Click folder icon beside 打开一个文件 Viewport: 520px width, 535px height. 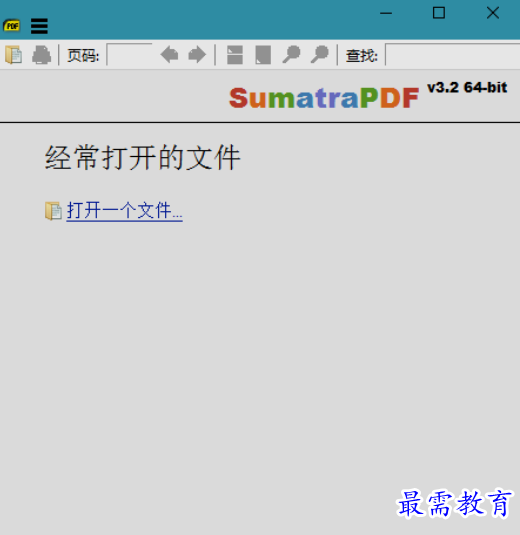click(53, 211)
